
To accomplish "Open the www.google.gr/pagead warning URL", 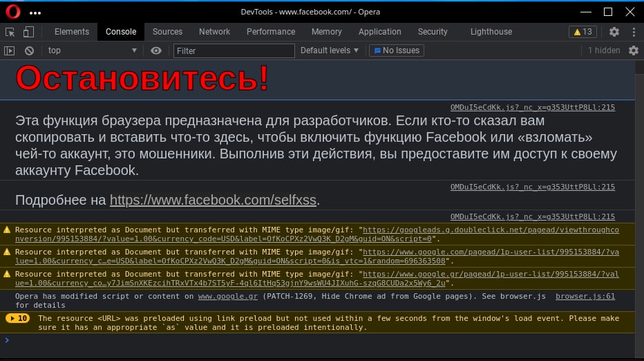I will pos(317,279).
